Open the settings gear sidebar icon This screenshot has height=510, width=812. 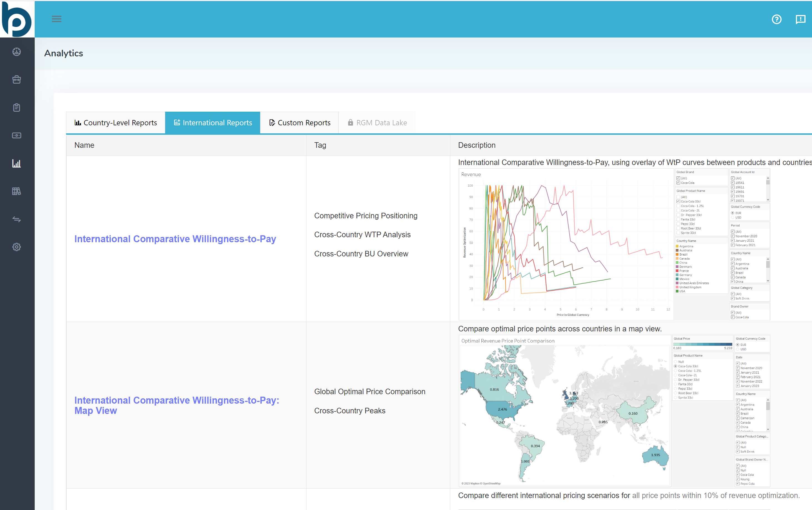16,247
